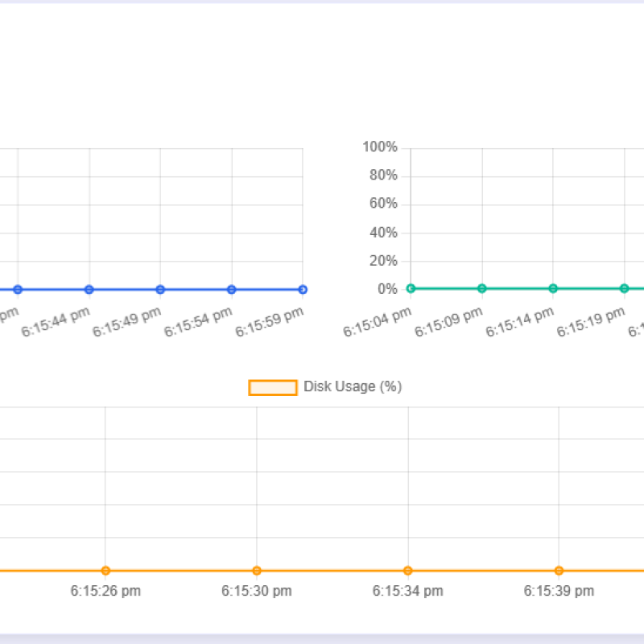The image size is (644, 644).
Task: Select green data point at 6:15:04 pm
Action: point(411,288)
